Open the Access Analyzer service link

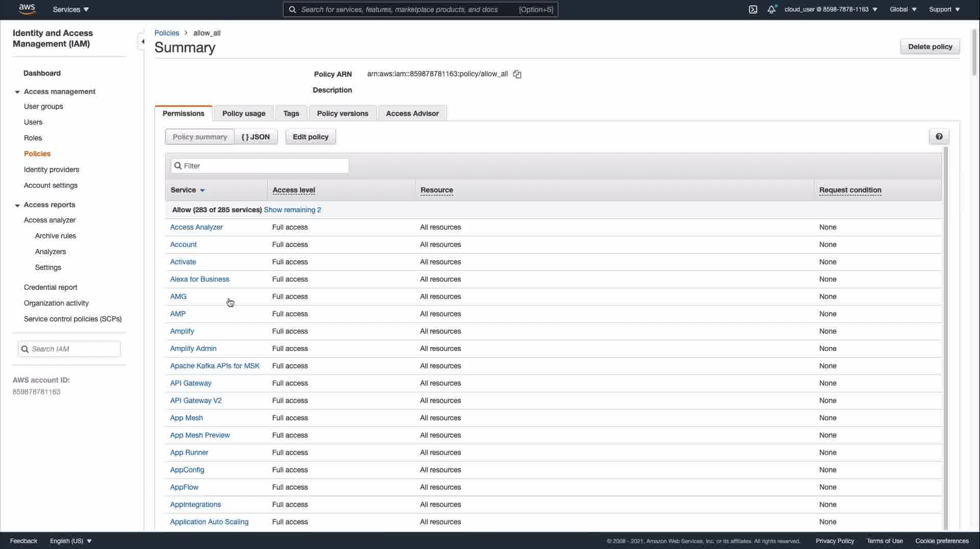tap(197, 227)
